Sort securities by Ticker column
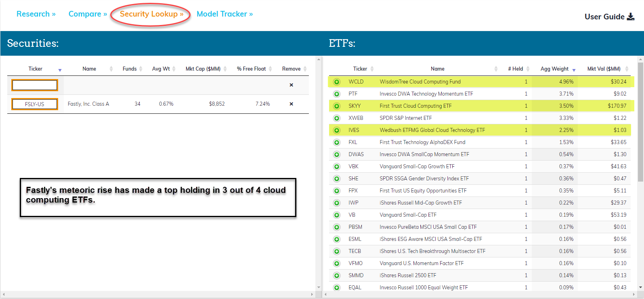Screen dimensions: 644x299 point(36,69)
